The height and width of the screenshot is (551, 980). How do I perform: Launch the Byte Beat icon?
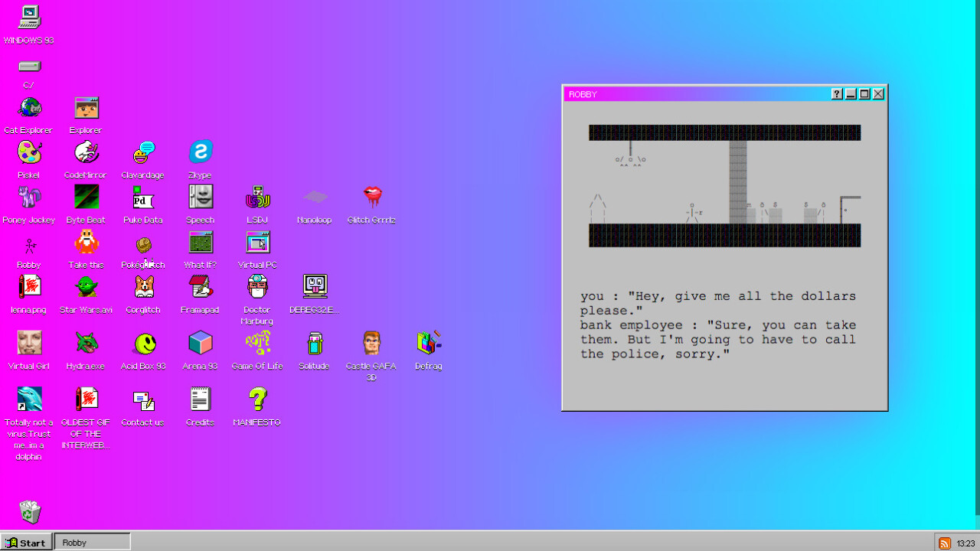click(x=86, y=198)
